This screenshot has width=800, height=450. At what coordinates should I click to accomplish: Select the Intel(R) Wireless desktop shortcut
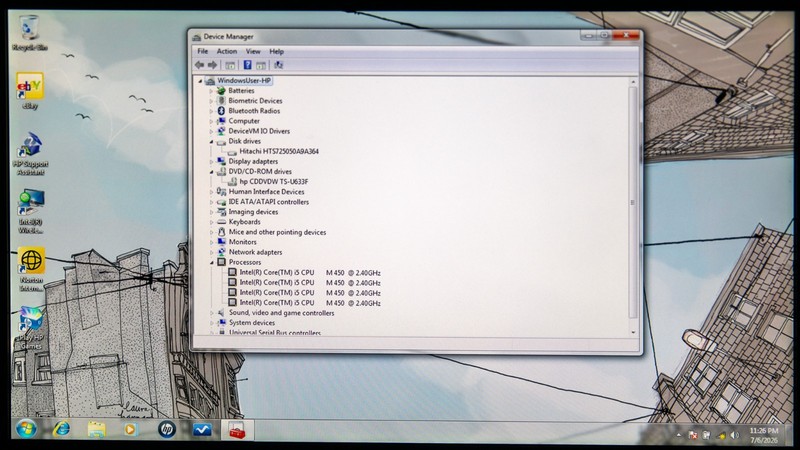tap(31, 211)
